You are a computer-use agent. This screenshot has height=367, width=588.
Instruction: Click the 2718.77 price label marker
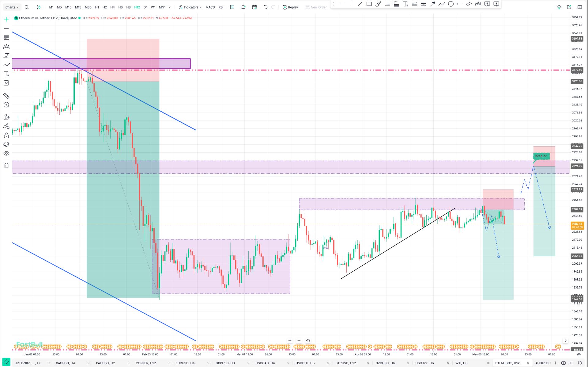541,156
